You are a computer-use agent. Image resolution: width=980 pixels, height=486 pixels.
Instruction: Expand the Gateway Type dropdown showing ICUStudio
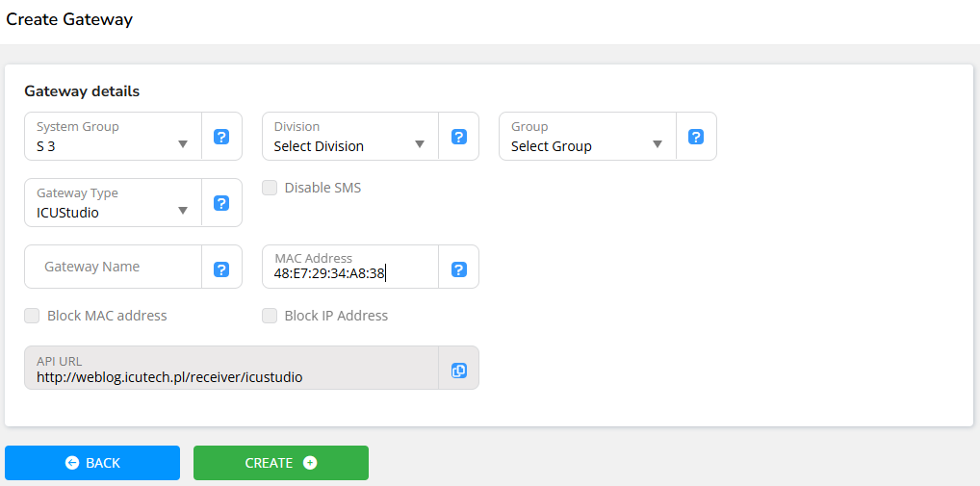click(113, 203)
